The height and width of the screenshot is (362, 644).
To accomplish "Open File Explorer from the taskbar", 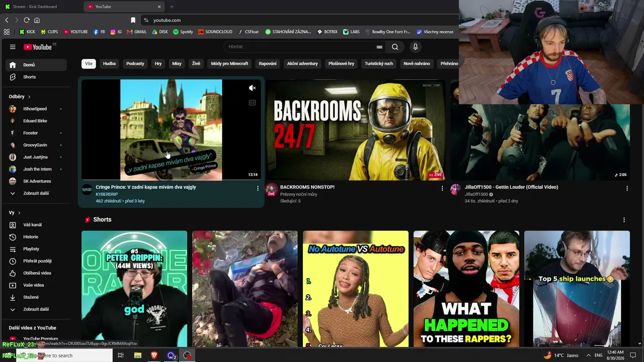I will (137, 355).
